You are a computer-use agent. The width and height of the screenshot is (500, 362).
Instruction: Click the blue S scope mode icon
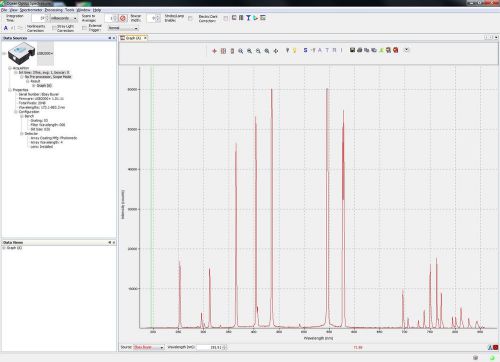pyautogui.click(x=305, y=50)
